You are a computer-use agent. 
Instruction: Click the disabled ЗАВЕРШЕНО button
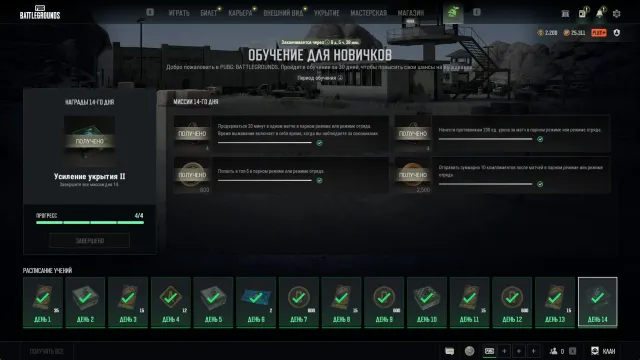pyautogui.click(x=89, y=241)
